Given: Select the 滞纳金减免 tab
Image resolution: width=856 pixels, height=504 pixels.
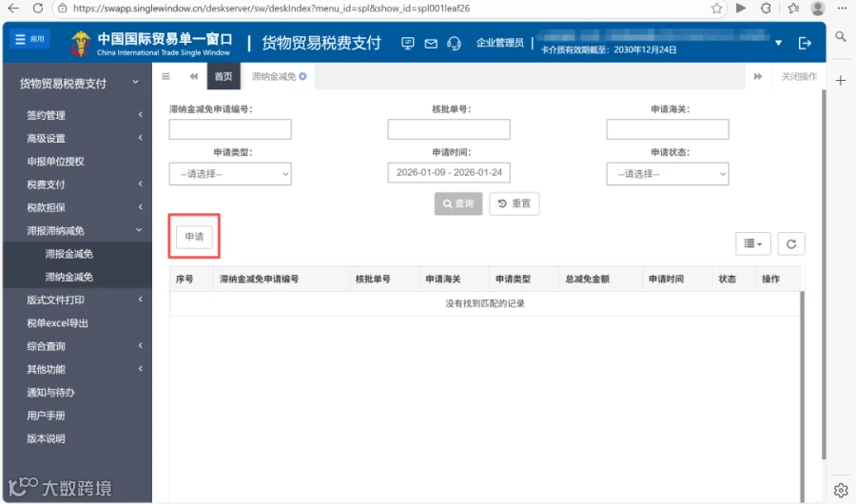Looking at the screenshot, I should coord(274,76).
